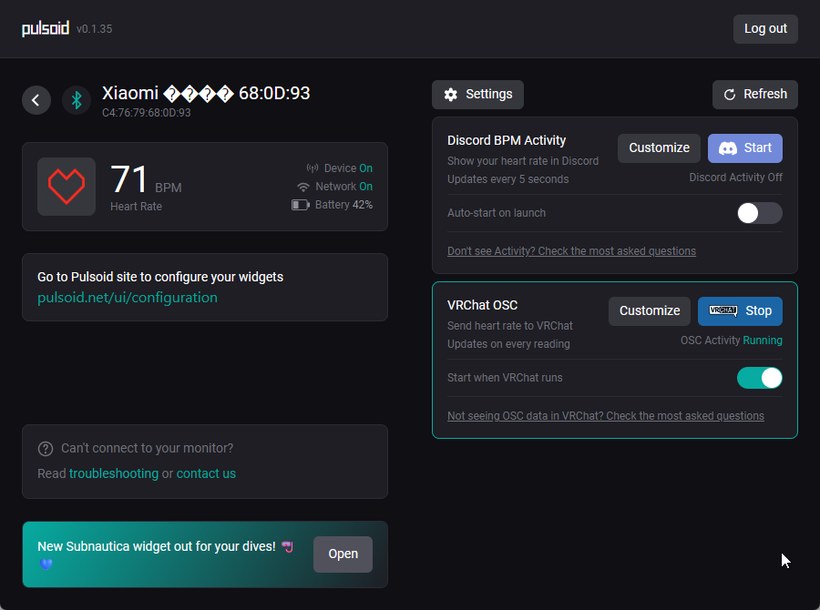Stop the VRChat OSC activity
This screenshot has height=610, width=820.
click(x=740, y=311)
